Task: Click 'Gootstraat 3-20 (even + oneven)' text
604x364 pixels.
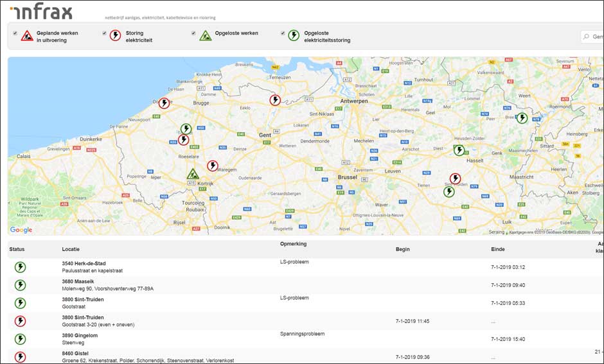Action: [x=98, y=325]
